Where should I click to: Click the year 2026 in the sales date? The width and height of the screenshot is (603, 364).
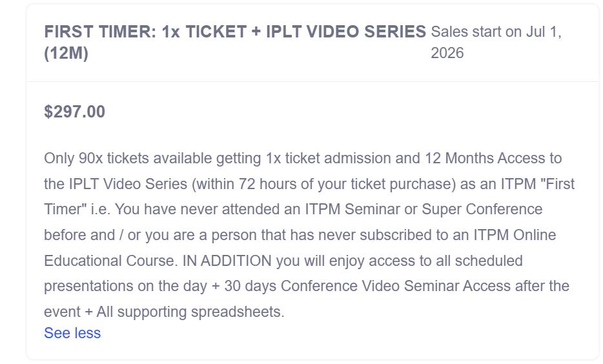pos(447,53)
